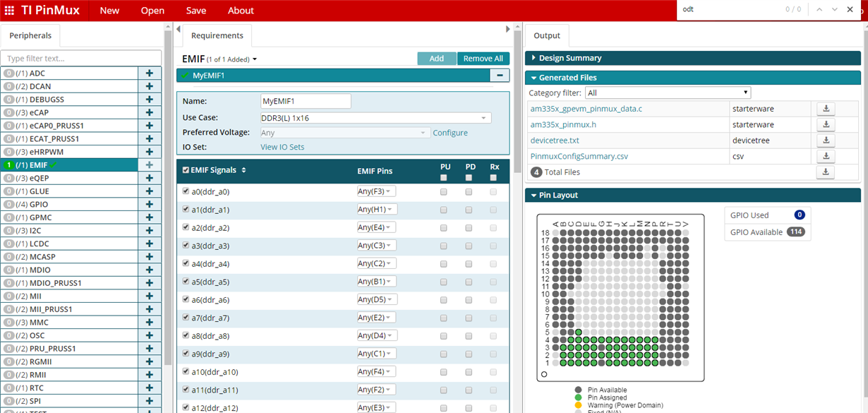Add MMC peripheral using plus icon
The image size is (868, 413).
point(150,322)
